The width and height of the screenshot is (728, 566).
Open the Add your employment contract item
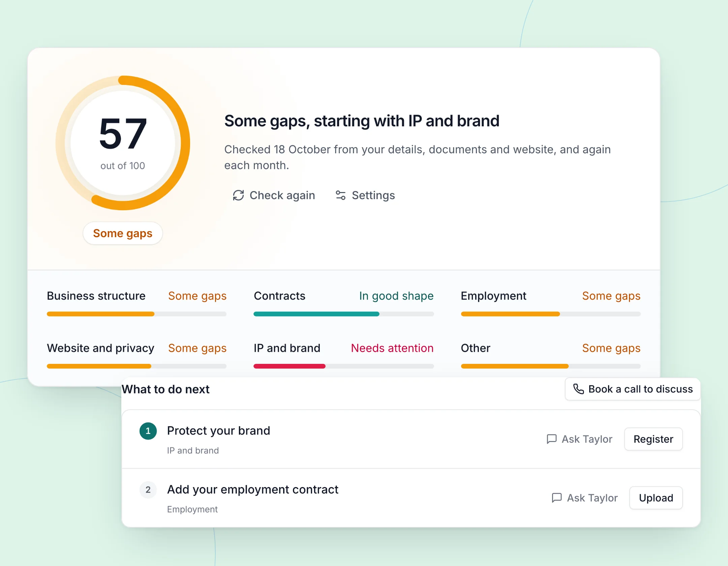411,498
